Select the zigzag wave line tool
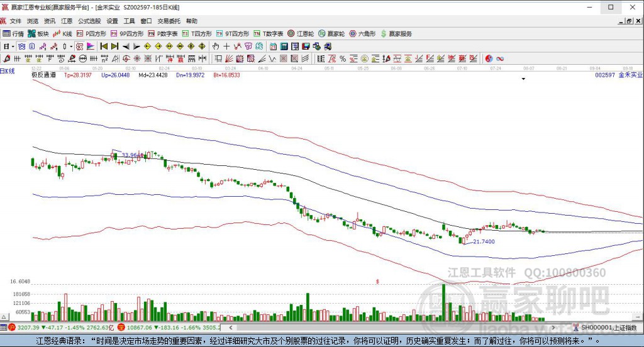The height and width of the screenshot is (347, 644). tap(272, 58)
